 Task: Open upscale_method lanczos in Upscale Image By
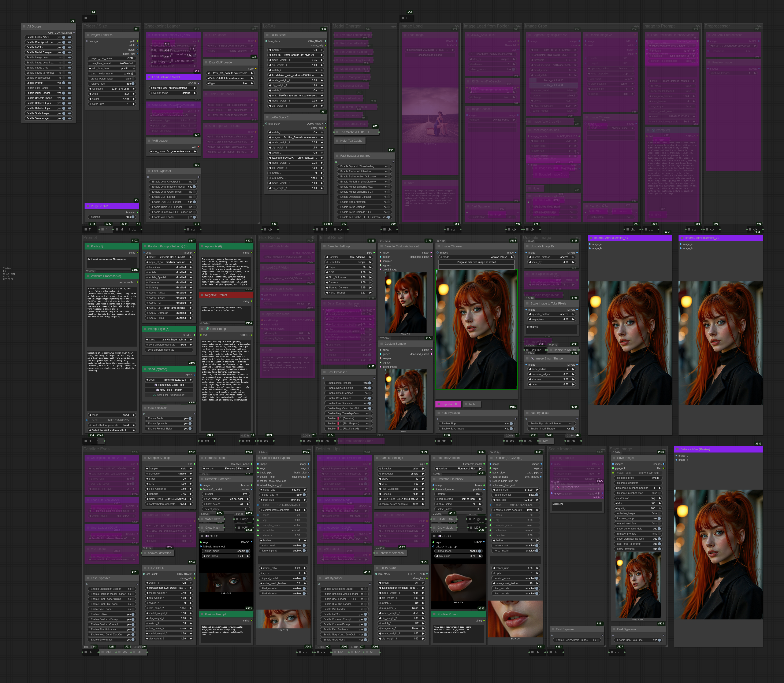pos(551,257)
